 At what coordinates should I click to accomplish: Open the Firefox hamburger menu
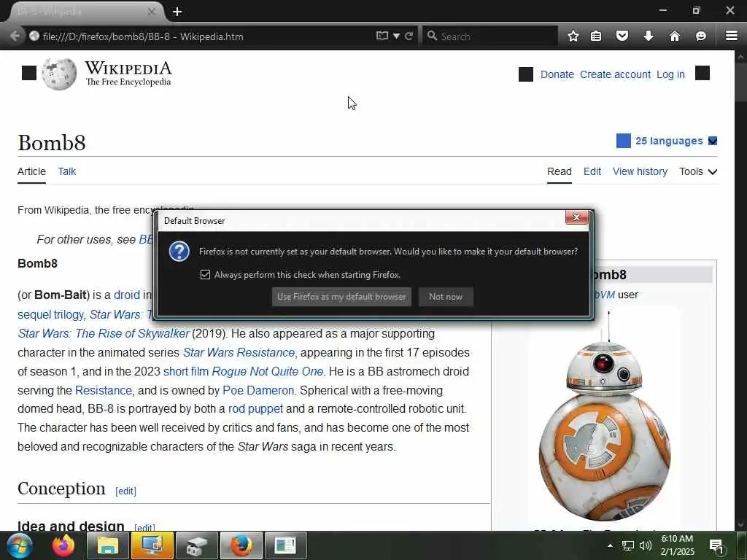point(732,36)
